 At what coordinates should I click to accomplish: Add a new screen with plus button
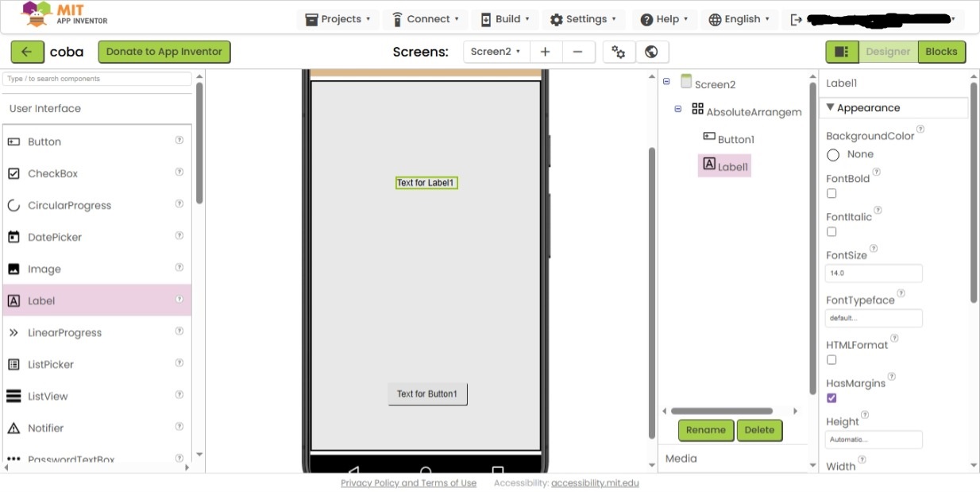[545, 52]
